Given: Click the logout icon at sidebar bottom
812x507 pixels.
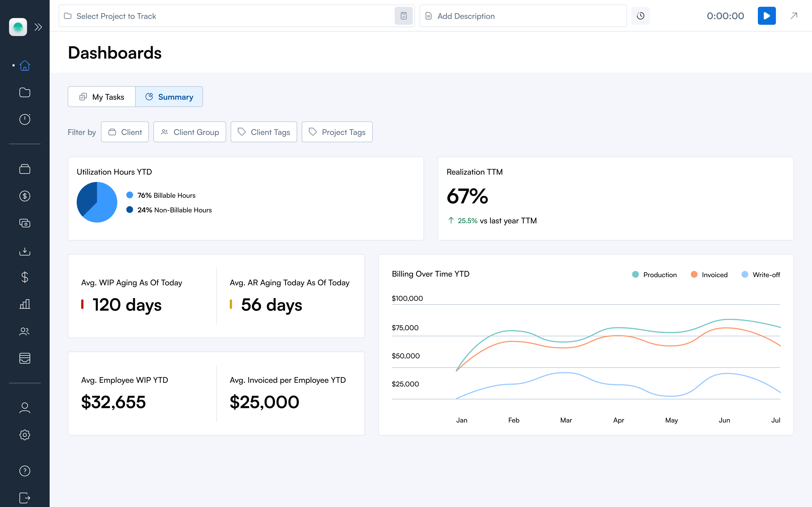Looking at the screenshot, I should point(25,498).
